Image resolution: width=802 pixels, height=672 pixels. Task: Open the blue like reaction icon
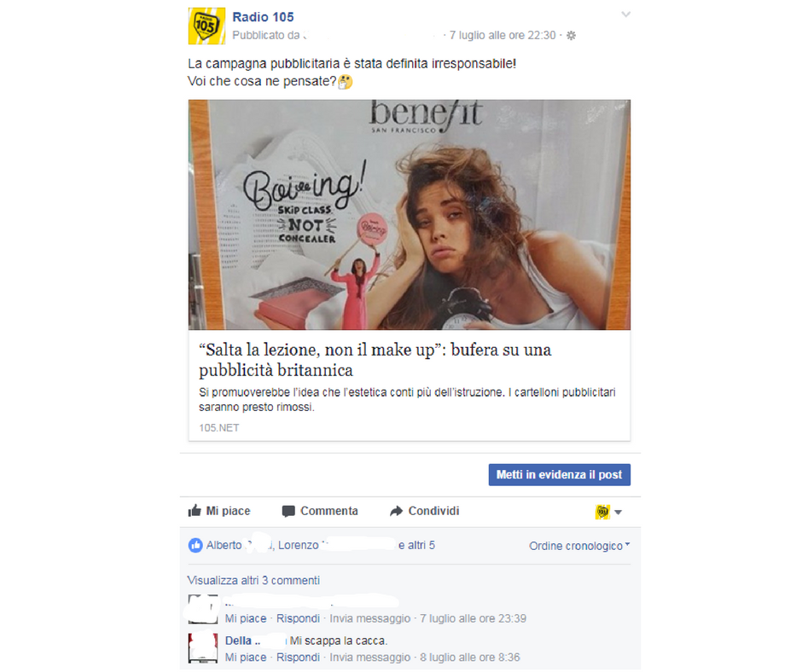[195, 545]
